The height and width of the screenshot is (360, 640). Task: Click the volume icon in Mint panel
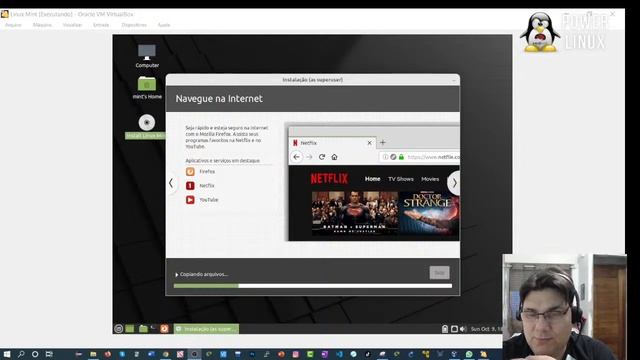pyautogui.click(x=463, y=329)
